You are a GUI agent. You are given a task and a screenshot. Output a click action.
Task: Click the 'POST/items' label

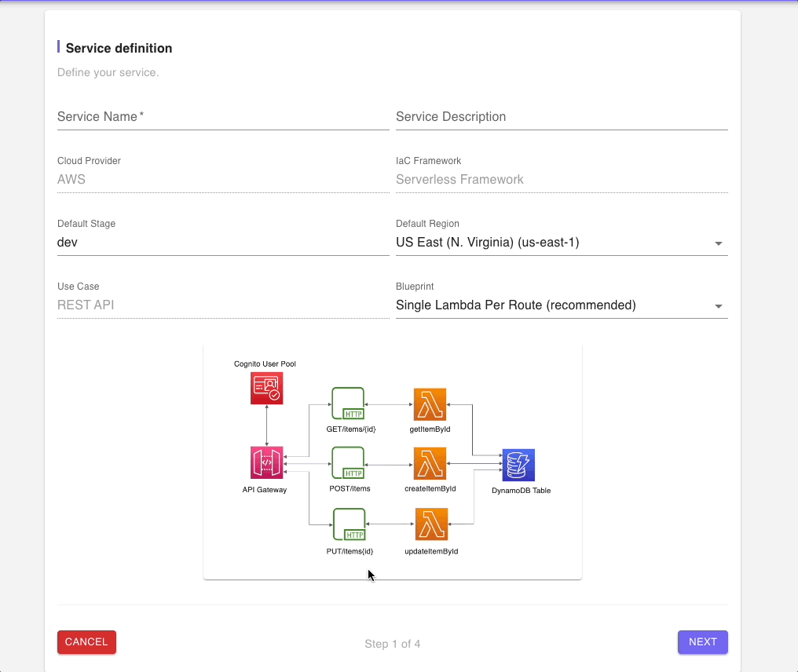pos(350,489)
